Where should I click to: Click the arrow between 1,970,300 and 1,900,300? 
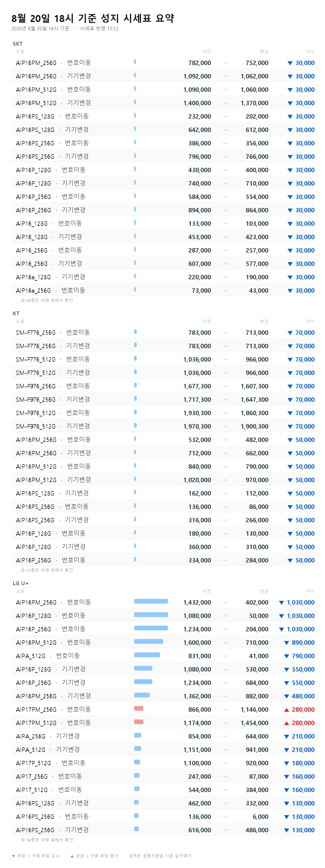[225, 426]
